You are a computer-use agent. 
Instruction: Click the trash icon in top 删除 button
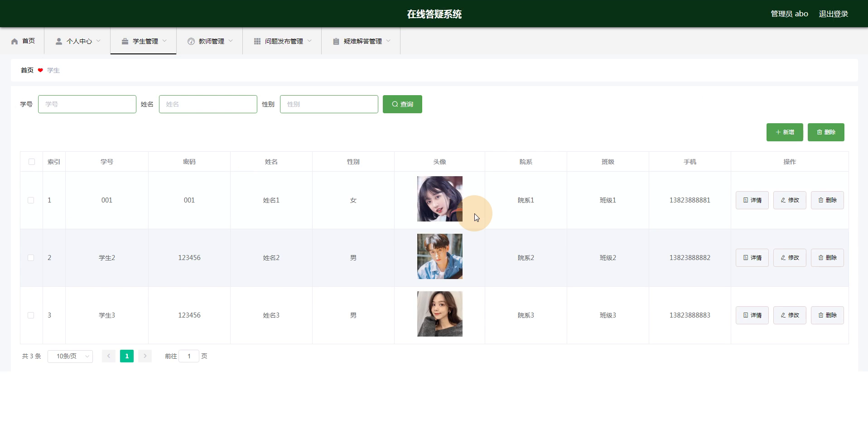click(820, 132)
